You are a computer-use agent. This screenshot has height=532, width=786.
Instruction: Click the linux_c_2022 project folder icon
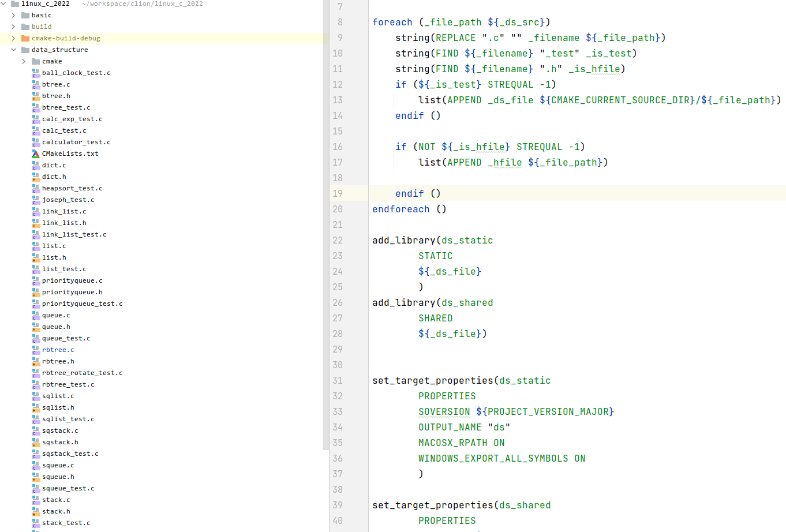click(x=15, y=3)
